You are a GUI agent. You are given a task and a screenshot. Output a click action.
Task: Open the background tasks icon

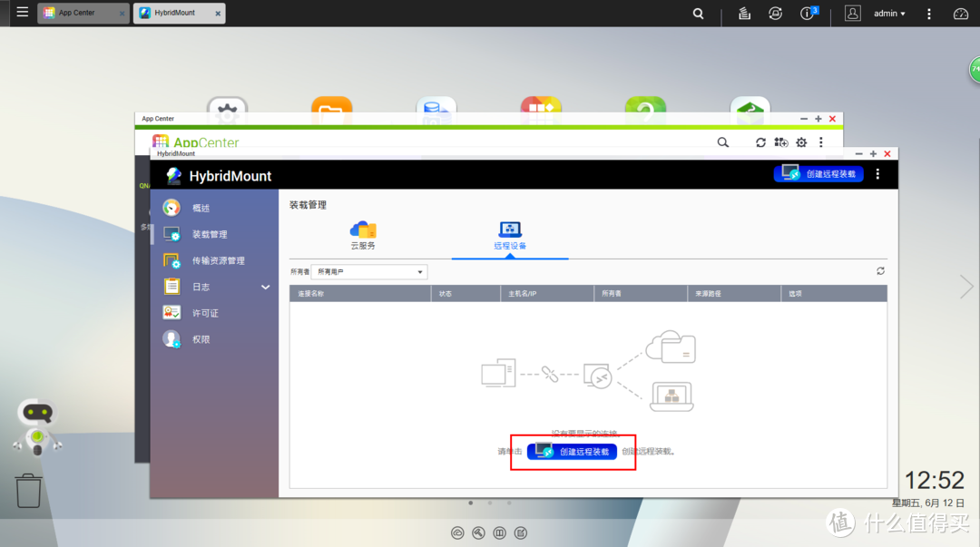point(744,13)
